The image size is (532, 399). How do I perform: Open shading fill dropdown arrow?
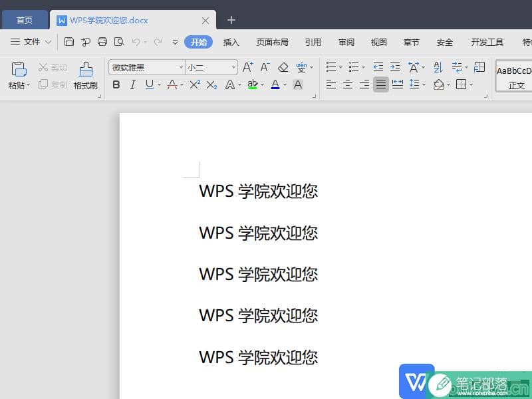(449, 84)
